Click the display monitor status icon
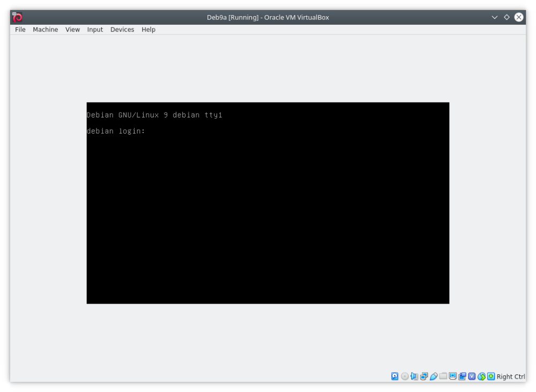This screenshot has height=392, width=536. tap(452, 376)
